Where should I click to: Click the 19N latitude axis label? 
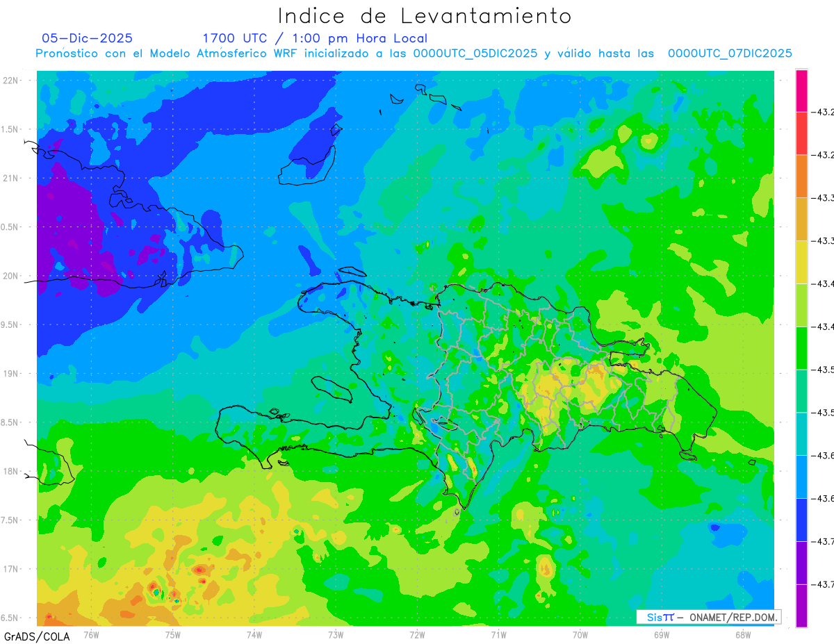click(10, 373)
